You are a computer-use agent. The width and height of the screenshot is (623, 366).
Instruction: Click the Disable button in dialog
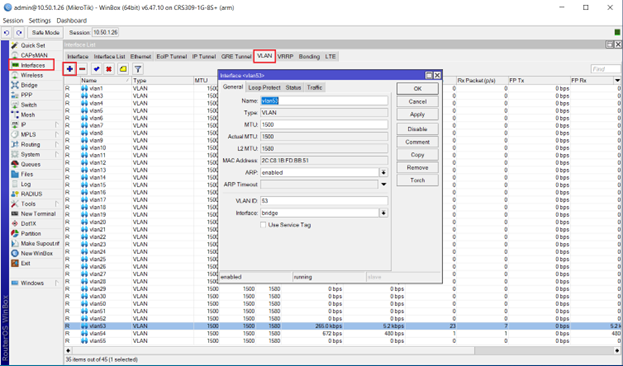(x=417, y=129)
